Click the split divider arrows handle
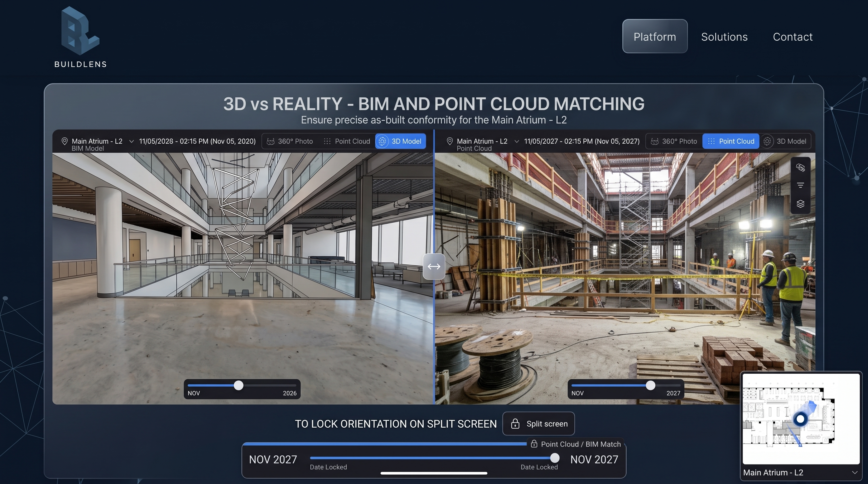The height and width of the screenshot is (484, 868). (434, 267)
